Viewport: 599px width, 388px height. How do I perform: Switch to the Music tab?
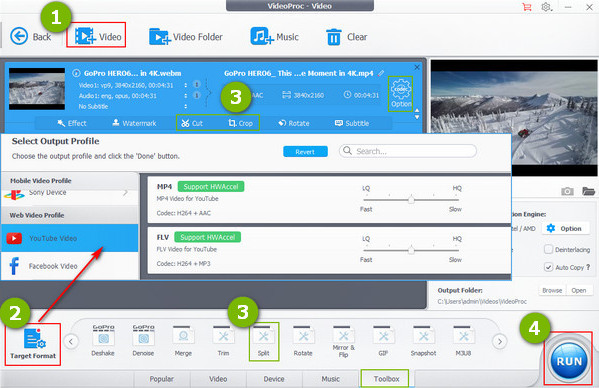pyautogui.click(x=330, y=379)
